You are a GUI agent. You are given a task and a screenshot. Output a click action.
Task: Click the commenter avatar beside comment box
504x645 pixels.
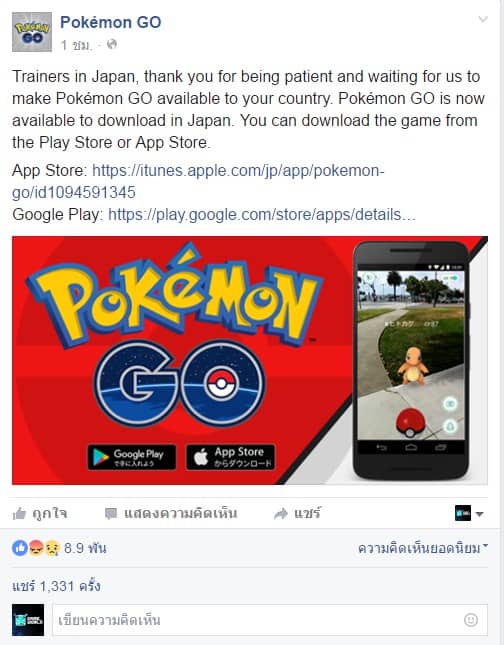[28, 619]
